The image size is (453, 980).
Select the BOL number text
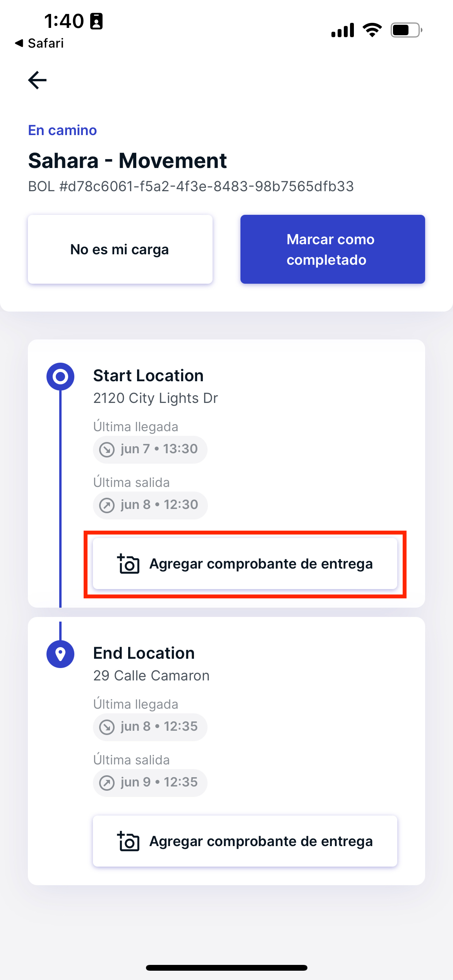(x=191, y=187)
